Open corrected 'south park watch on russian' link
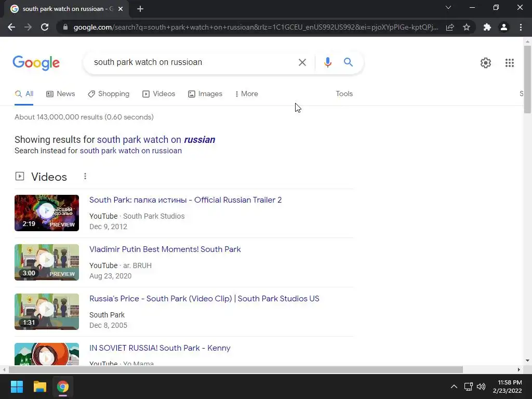 156,140
